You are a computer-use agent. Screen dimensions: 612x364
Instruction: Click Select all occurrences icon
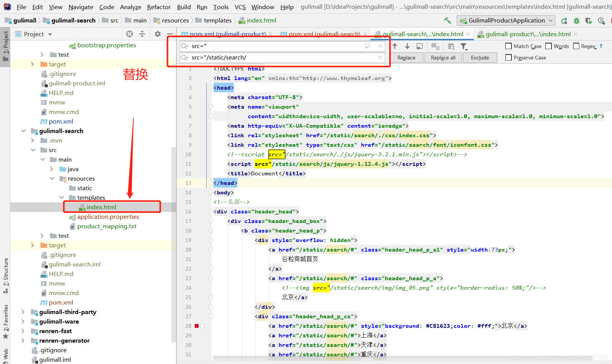click(x=436, y=46)
